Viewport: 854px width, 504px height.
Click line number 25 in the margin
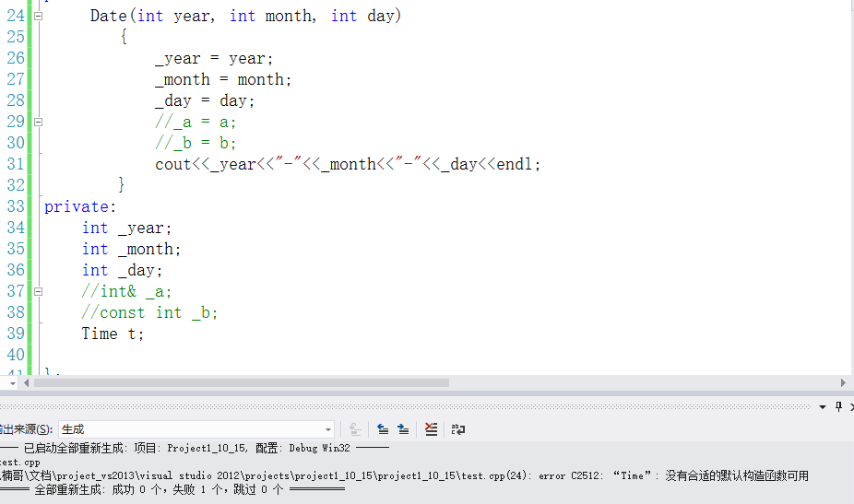coord(16,37)
